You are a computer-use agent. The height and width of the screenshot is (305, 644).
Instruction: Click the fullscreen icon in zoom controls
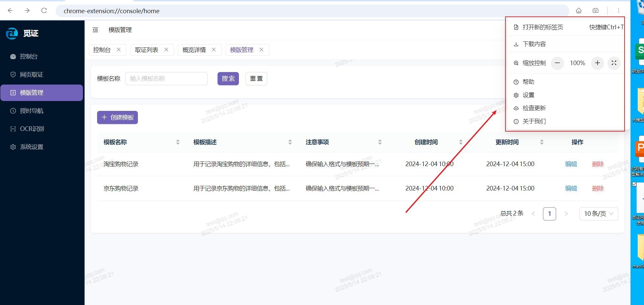tap(614, 63)
